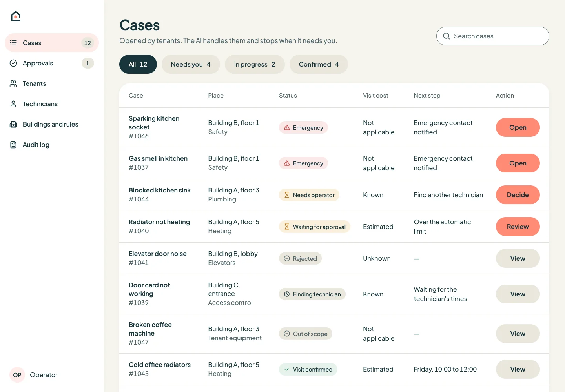Click the checkmark icon in Visit confirmed badge

[287, 369]
